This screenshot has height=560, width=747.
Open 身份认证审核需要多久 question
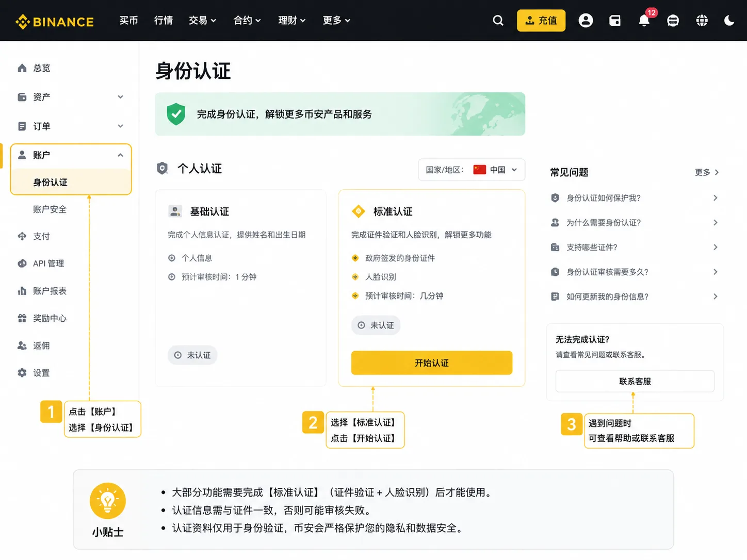[635, 272]
